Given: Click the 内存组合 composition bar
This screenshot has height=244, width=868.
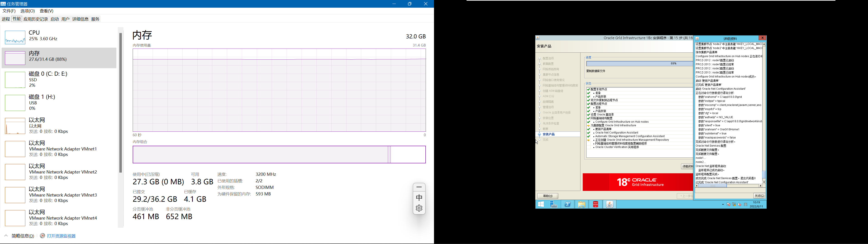Looking at the screenshot, I should [x=279, y=154].
